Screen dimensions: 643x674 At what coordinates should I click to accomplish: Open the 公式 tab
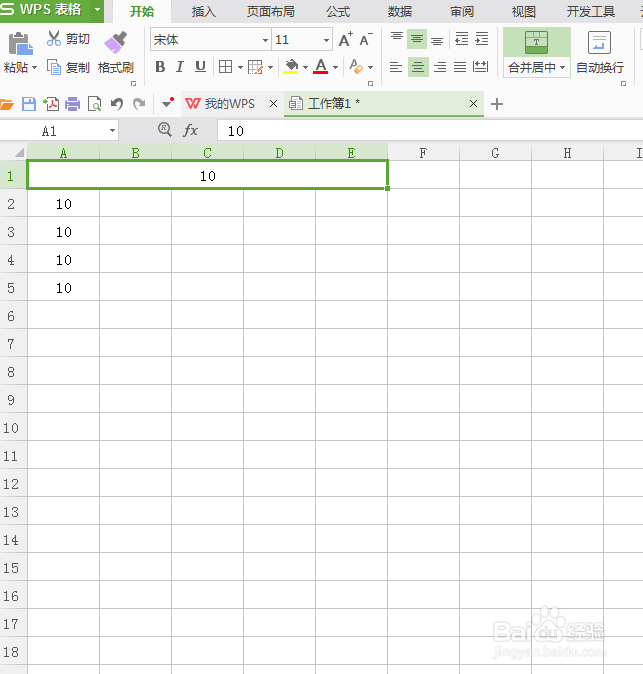[338, 12]
